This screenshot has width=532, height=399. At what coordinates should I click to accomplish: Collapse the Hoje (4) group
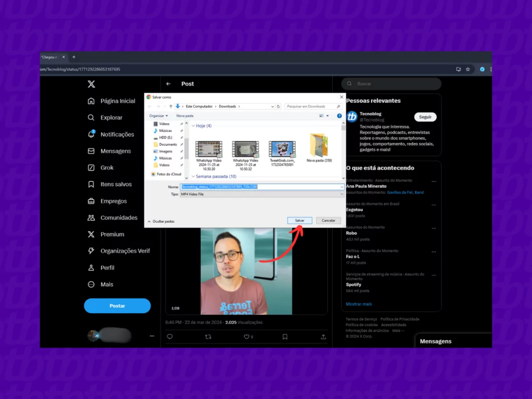pos(193,126)
